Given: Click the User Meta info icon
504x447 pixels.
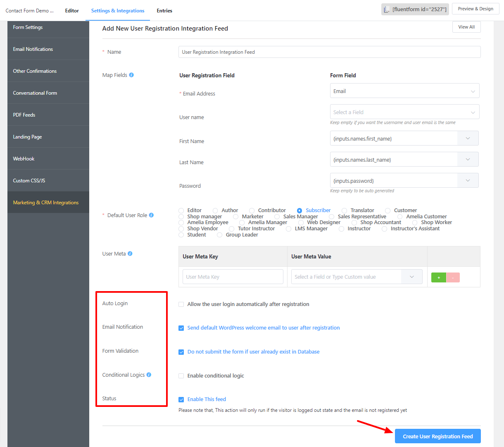Looking at the screenshot, I should pos(130,253).
